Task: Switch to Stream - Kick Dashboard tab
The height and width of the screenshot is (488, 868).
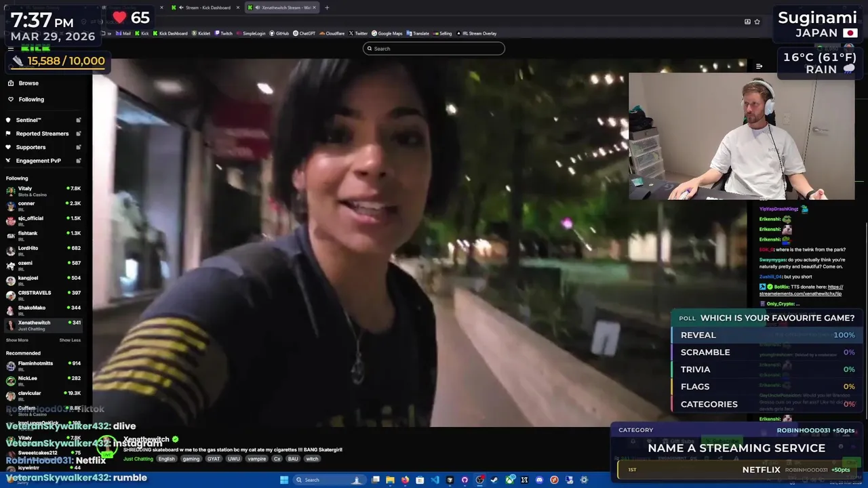Action: [205, 7]
